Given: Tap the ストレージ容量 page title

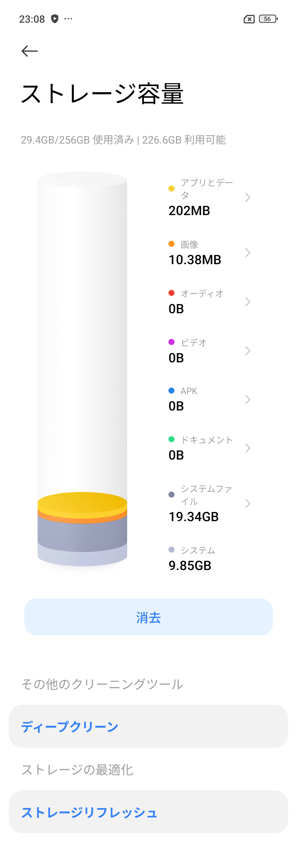Looking at the screenshot, I should tap(102, 94).
